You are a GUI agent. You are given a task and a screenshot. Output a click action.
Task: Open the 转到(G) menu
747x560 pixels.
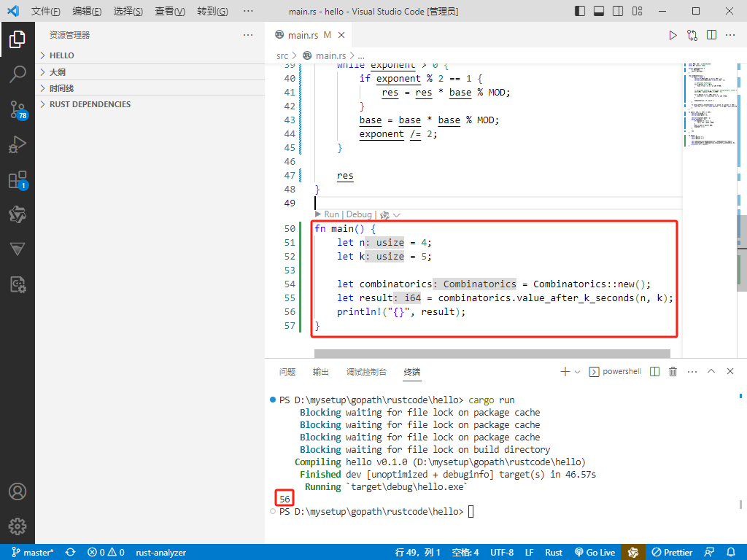pyautogui.click(x=212, y=11)
